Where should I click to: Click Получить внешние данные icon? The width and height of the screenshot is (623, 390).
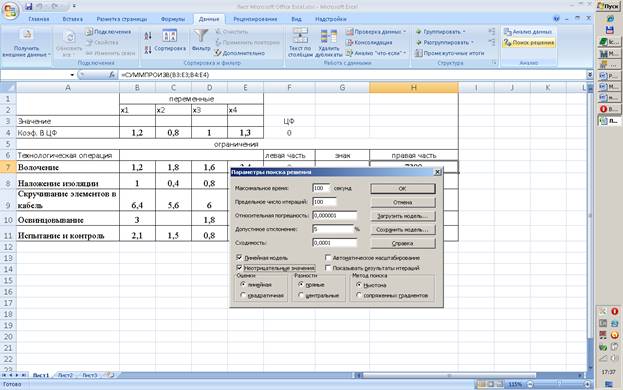tap(27, 36)
